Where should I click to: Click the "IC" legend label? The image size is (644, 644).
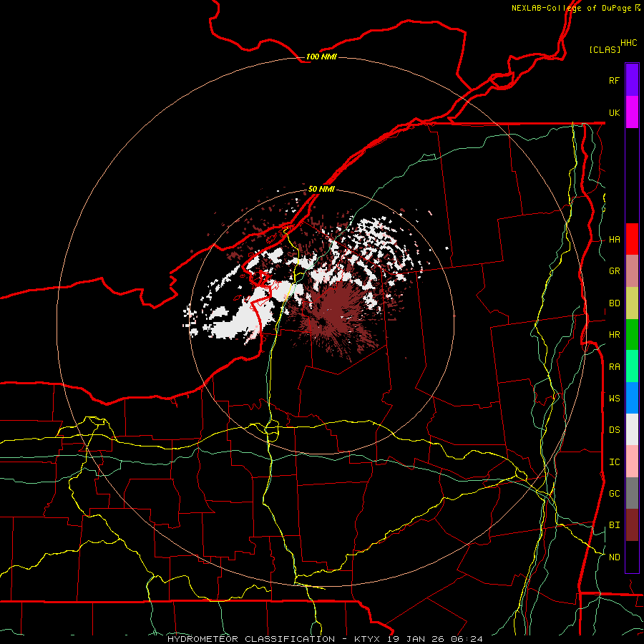click(614, 462)
